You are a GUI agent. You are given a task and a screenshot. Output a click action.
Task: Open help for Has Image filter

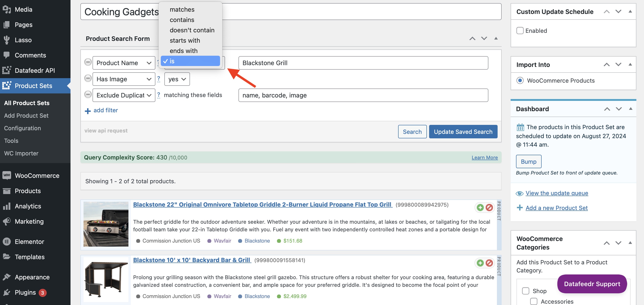click(x=159, y=79)
